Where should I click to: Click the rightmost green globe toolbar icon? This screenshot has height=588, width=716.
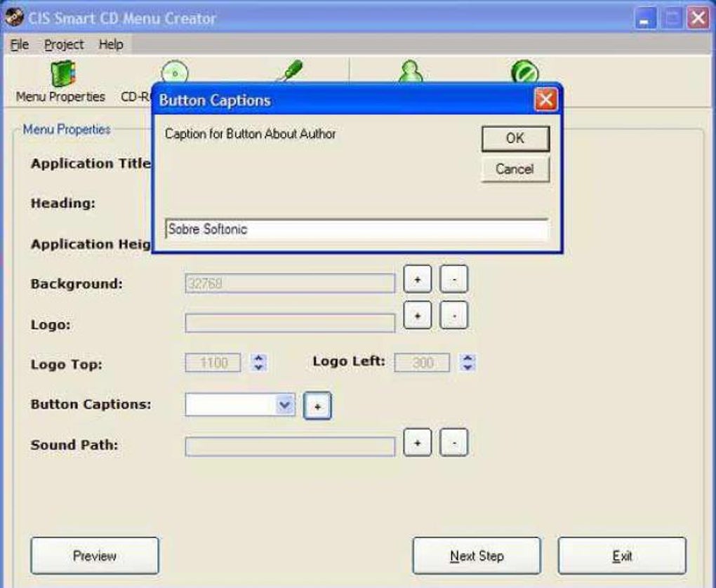click(x=523, y=70)
